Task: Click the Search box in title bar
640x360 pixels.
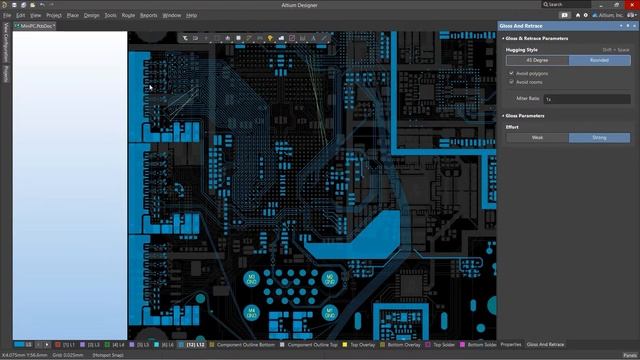Action: (x=565, y=4)
